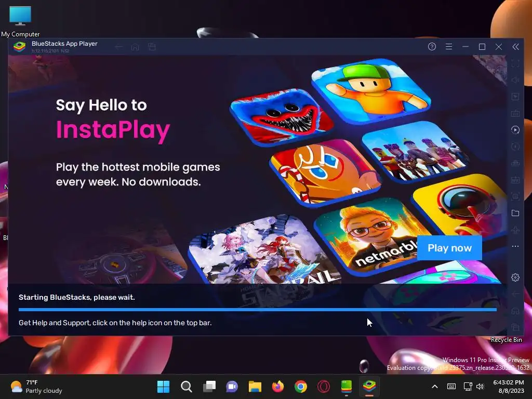This screenshot has width=532, height=399.
Task: Minimize the BlueStacks window
Action: pos(465,47)
